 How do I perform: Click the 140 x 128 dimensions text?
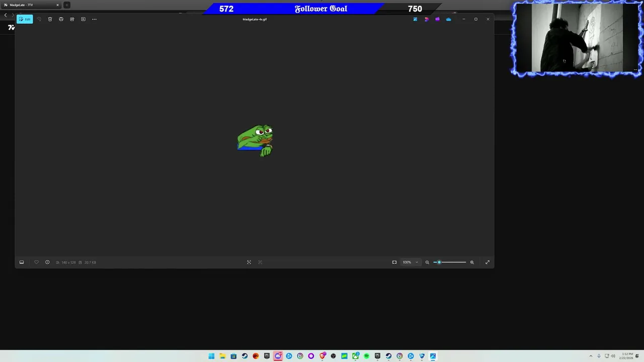pos(68,262)
